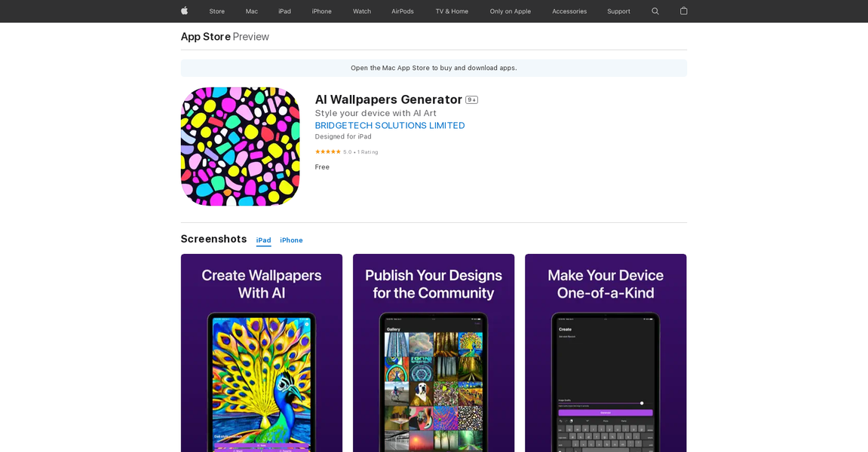868x452 pixels.
Task: Open Apple Store search
Action: click(655, 11)
